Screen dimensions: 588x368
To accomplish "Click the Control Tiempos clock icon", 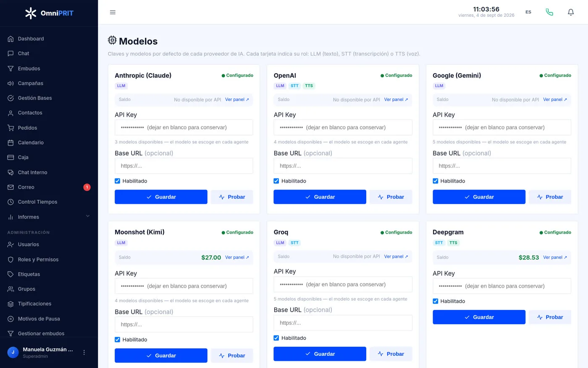I will (11, 202).
